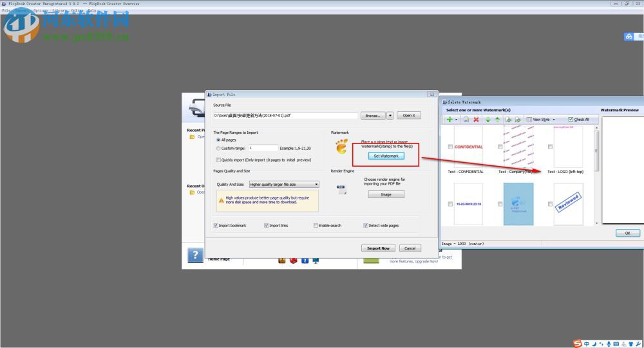This screenshot has width=644, height=348.
Task: Open dropdown arrow next to Browse
Action: 390,116
